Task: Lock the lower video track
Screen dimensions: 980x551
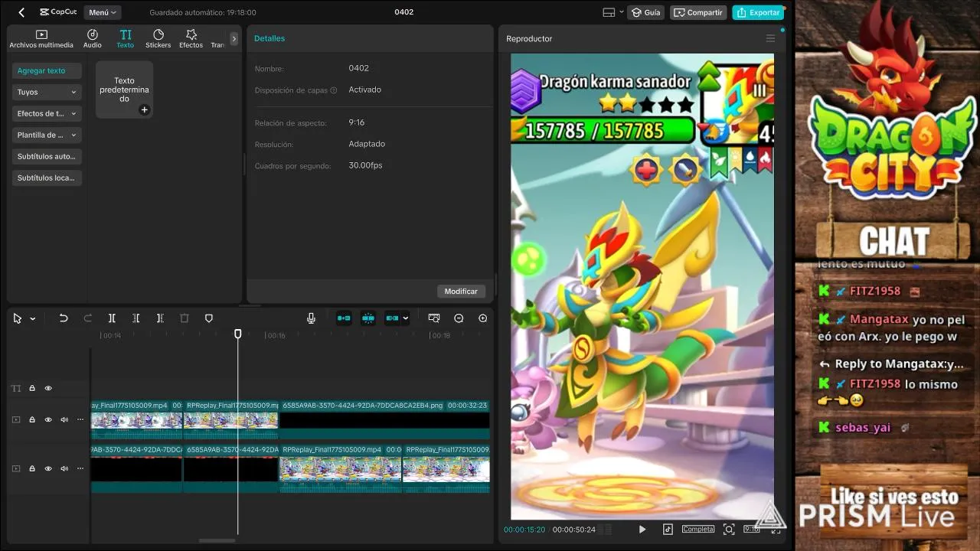Action: [x=32, y=468]
